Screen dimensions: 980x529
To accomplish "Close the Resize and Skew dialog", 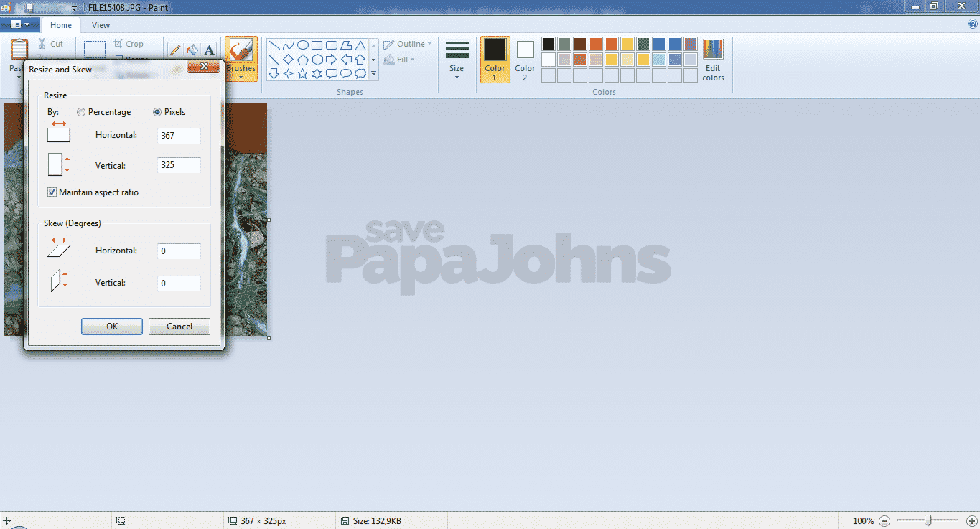I will (x=203, y=67).
